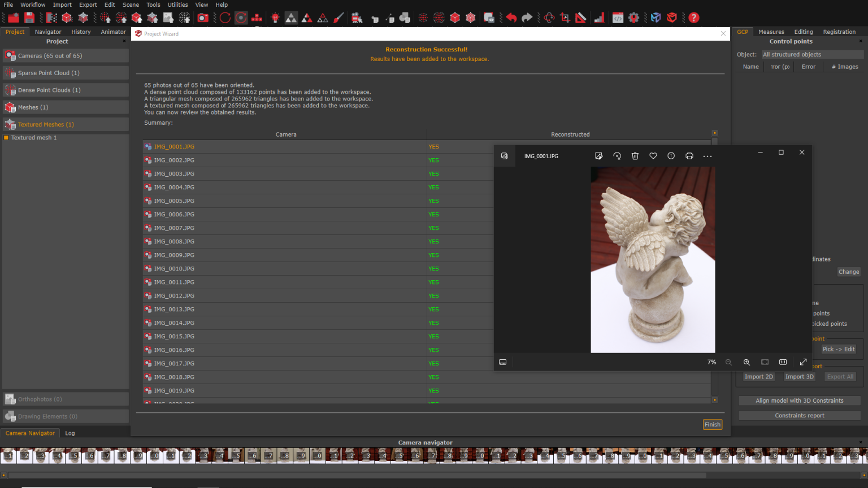
Task: Save the project using the floppy disk icon
Action: coord(29,18)
